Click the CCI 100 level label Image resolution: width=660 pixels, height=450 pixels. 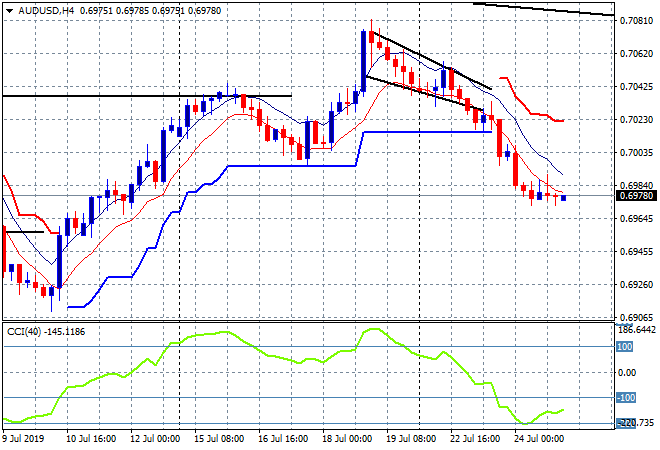pos(625,347)
